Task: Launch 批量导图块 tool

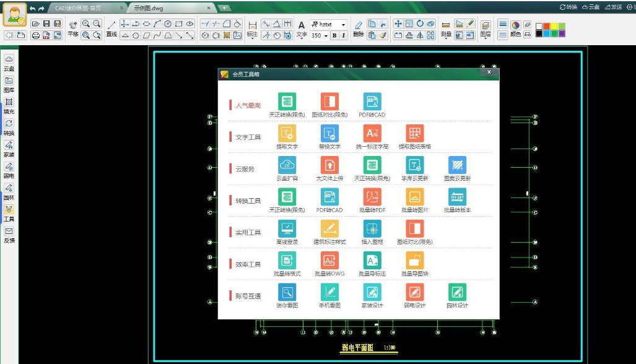Action: click(x=414, y=264)
